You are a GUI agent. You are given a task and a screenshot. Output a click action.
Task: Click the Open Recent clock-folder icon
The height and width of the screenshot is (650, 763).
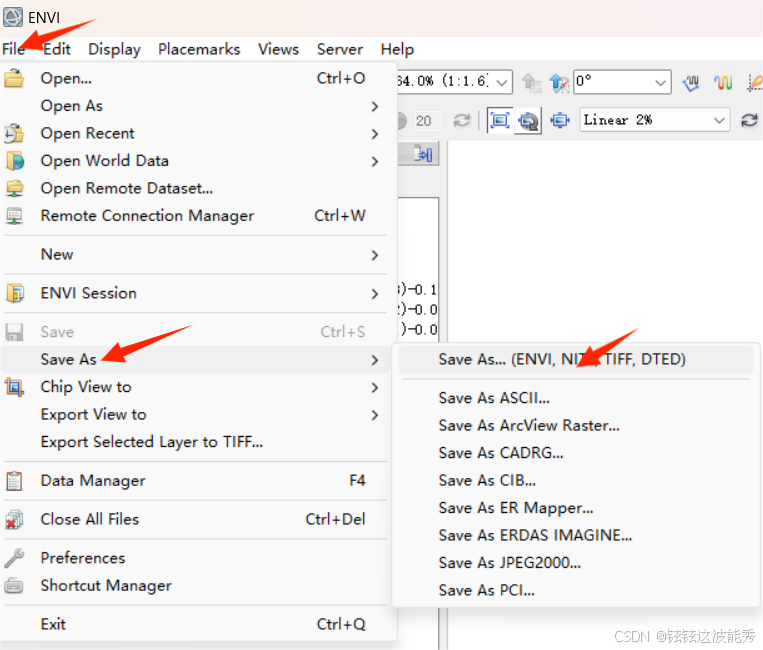[x=14, y=133]
